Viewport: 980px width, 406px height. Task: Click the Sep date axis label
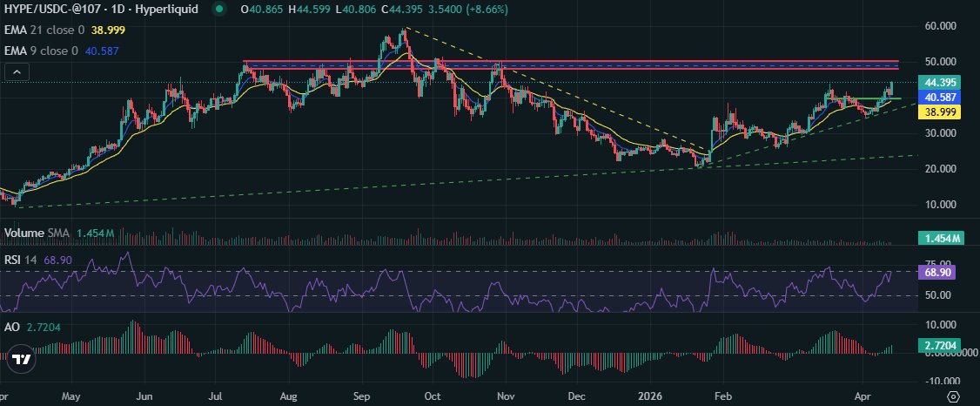tap(361, 396)
